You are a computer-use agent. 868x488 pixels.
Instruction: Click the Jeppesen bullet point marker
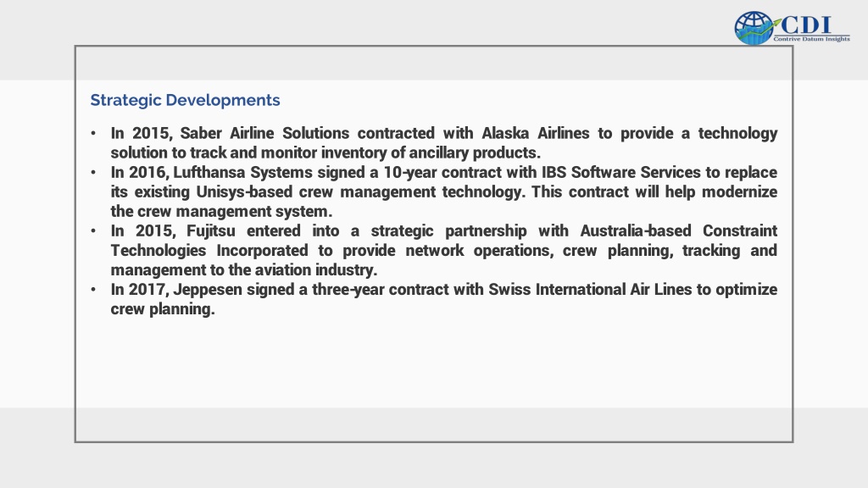tap(93, 290)
